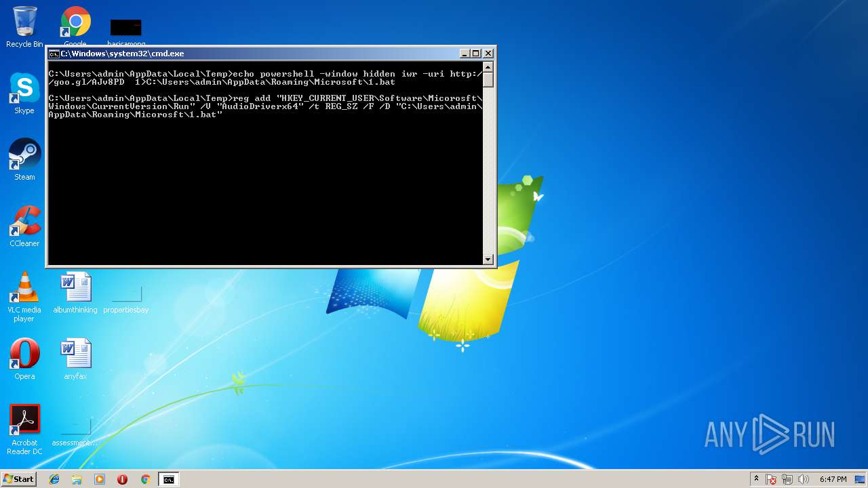Minimize the cmd.exe window
This screenshot has width=868, height=488.
465,54
